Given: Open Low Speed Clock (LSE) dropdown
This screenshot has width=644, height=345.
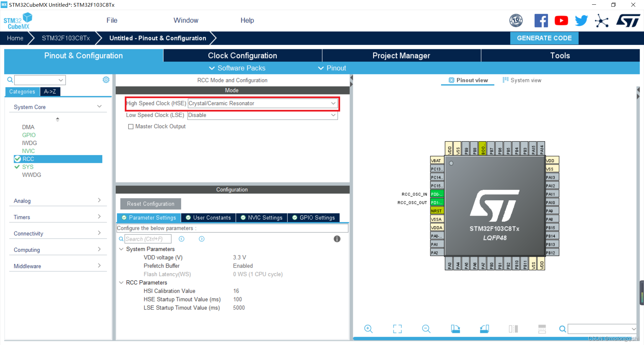Looking at the screenshot, I should tap(263, 115).
